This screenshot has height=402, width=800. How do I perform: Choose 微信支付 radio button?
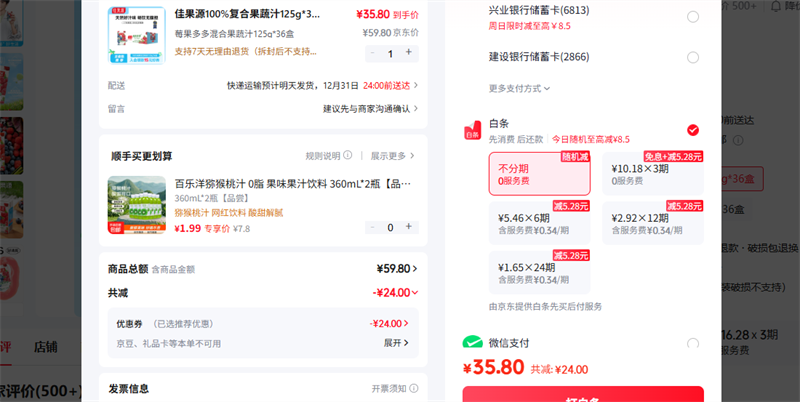(693, 344)
